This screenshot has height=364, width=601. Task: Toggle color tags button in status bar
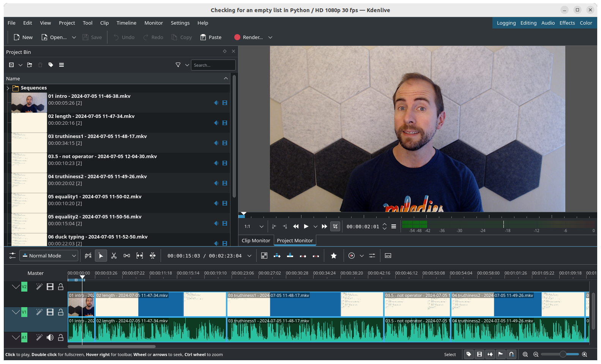[x=469, y=354]
